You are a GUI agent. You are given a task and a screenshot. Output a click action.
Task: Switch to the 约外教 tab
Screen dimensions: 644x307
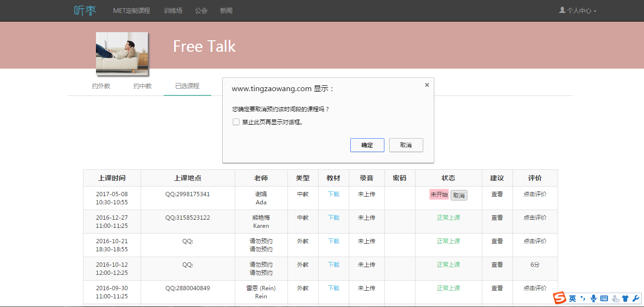click(101, 86)
